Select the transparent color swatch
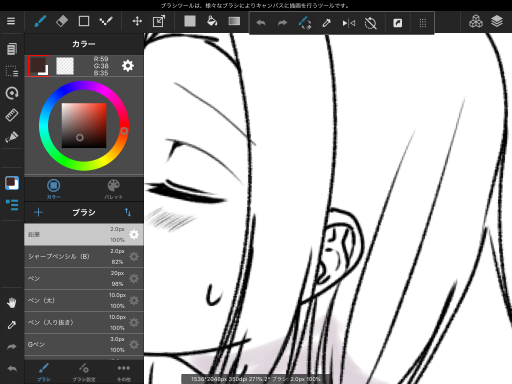Image resolution: width=512 pixels, height=384 pixels. coord(65,66)
